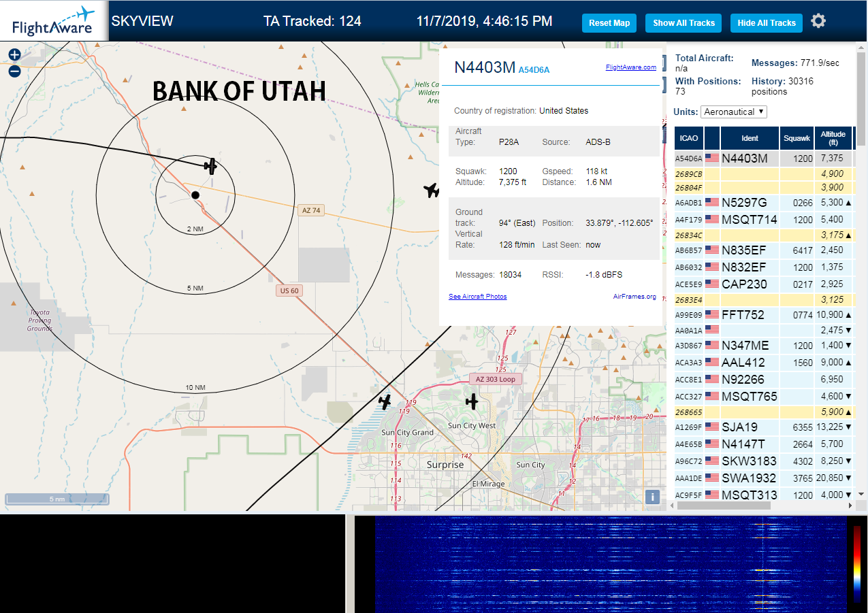This screenshot has height=613, width=868.
Task: Click US flag in the FFT752 row
Action: click(712, 314)
